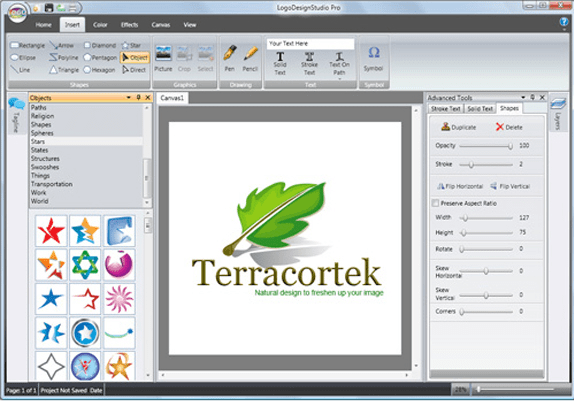Select the Polyline shape tool
Viewport: 574px width, 401px height.
(64, 57)
